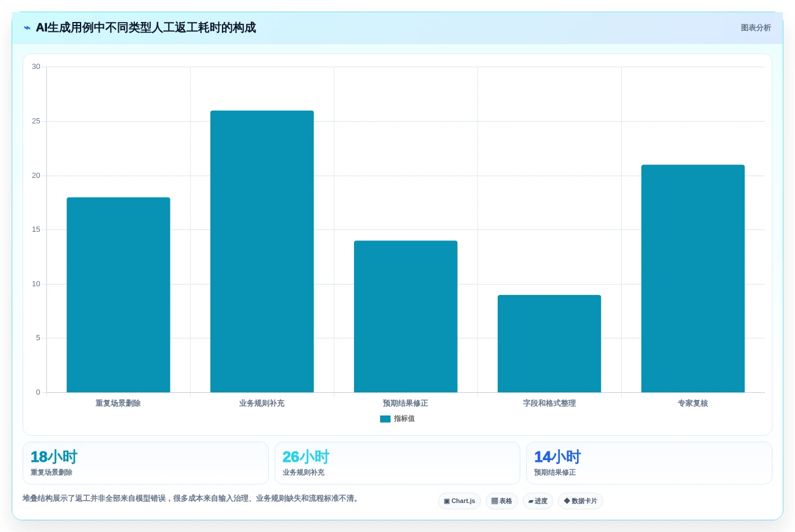
Task: Click the lightning icon beside the title
Action: [x=27, y=28]
